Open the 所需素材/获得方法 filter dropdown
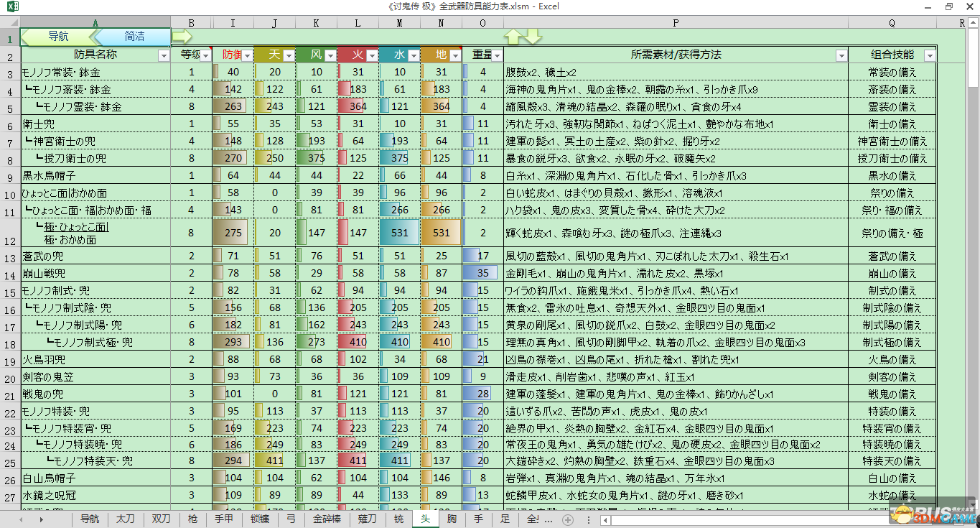The width and height of the screenshot is (980, 528). point(841,55)
